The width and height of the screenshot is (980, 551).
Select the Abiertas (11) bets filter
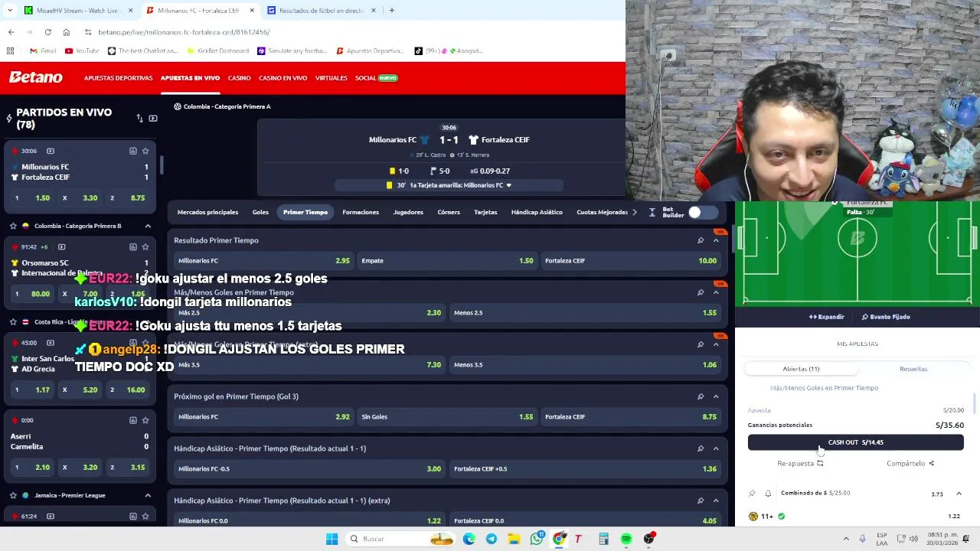click(x=801, y=369)
